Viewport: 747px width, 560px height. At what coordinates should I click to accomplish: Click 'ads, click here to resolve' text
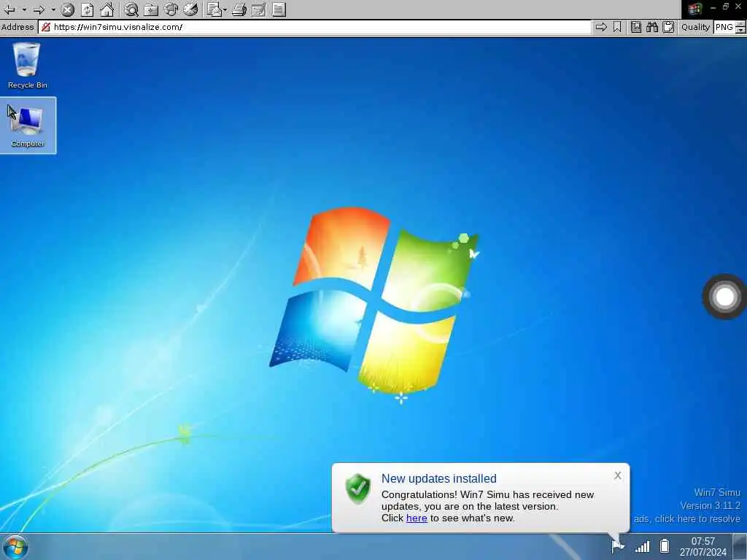coord(686,518)
